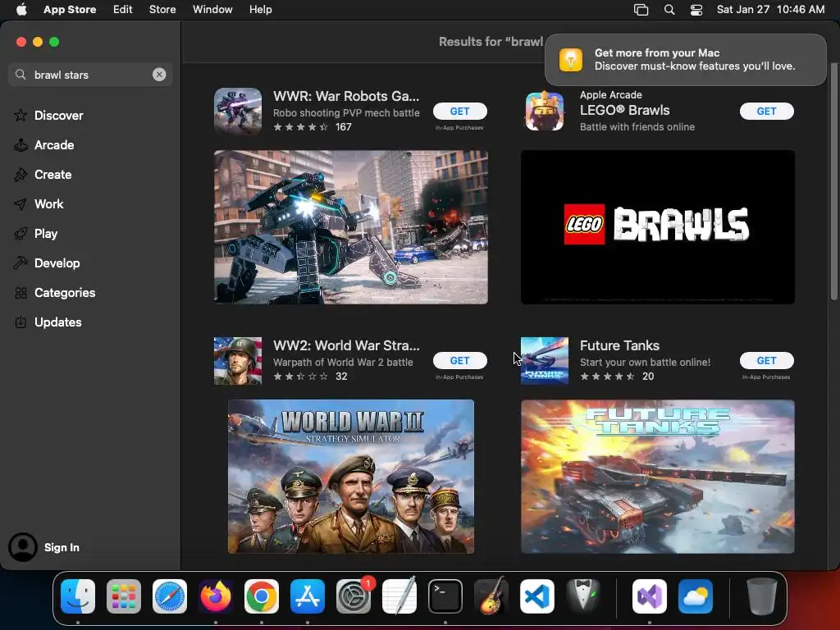840x630 pixels.
Task: Get WWR: War Robots game
Action: click(x=459, y=111)
